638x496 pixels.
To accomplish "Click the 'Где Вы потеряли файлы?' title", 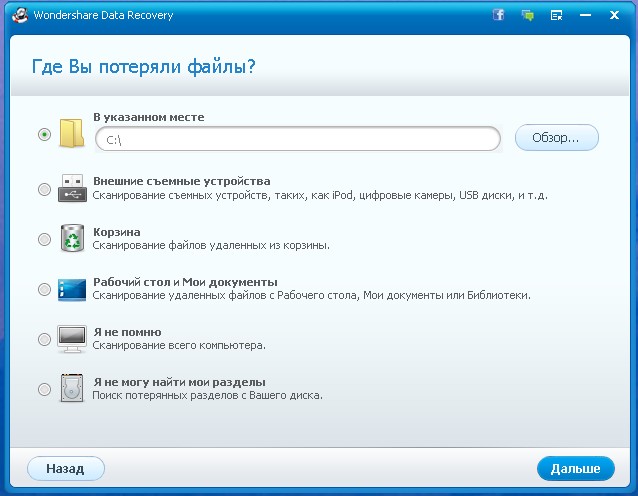I will pyautogui.click(x=144, y=67).
